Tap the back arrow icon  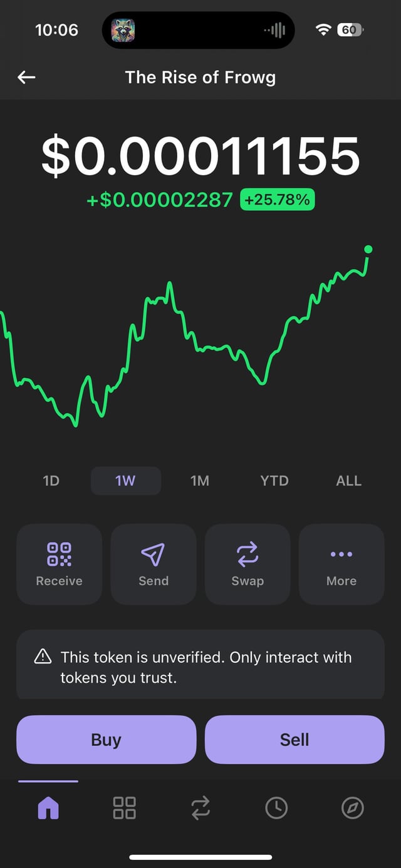tap(26, 77)
